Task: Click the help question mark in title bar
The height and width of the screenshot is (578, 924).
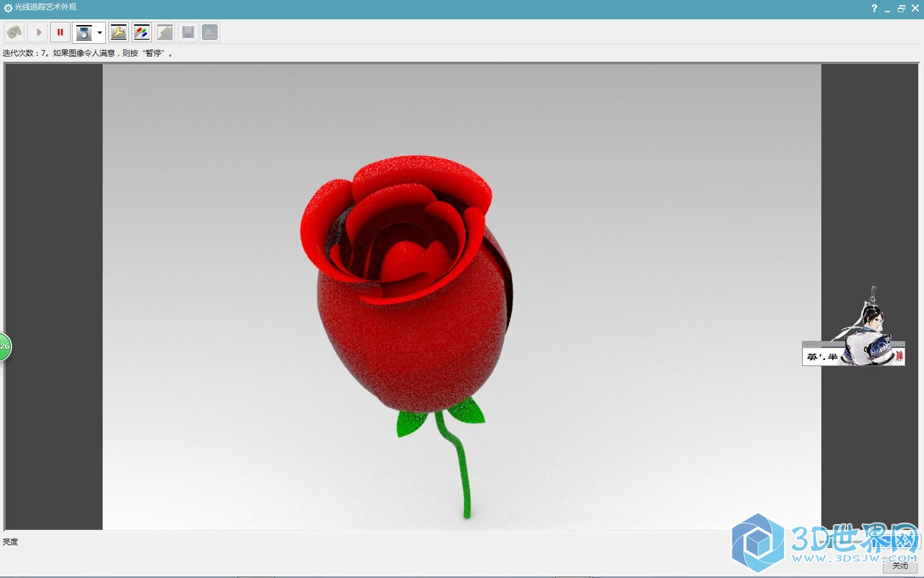Action: pyautogui.click(x=874, y=8)
